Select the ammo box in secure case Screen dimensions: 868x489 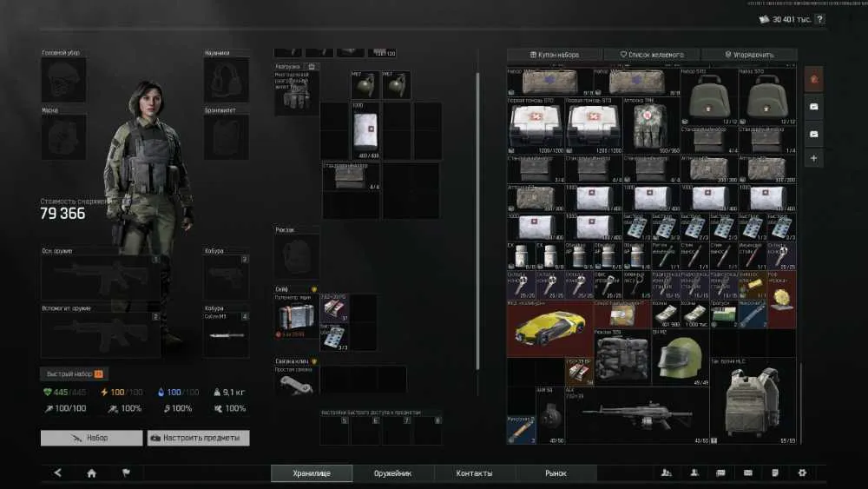[334, 308]
